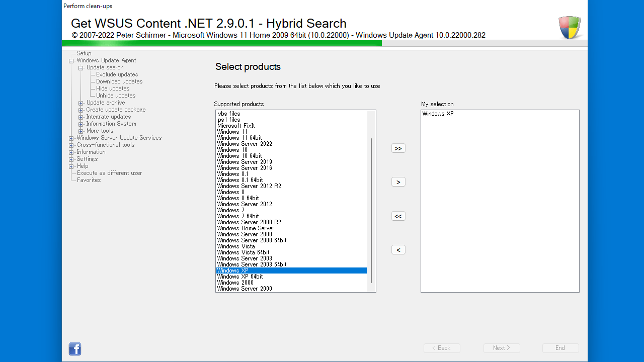Viewport: 644px width, 362px height.
Task: Select highlighted Windows XP in Supported products
Action: click(x=291, y=270)
